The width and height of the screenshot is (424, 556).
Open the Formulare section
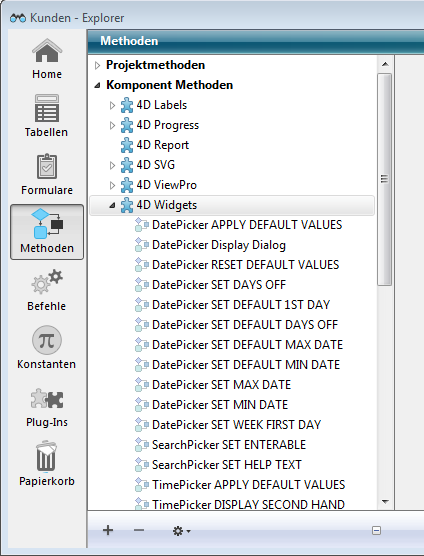coord(47,174)
